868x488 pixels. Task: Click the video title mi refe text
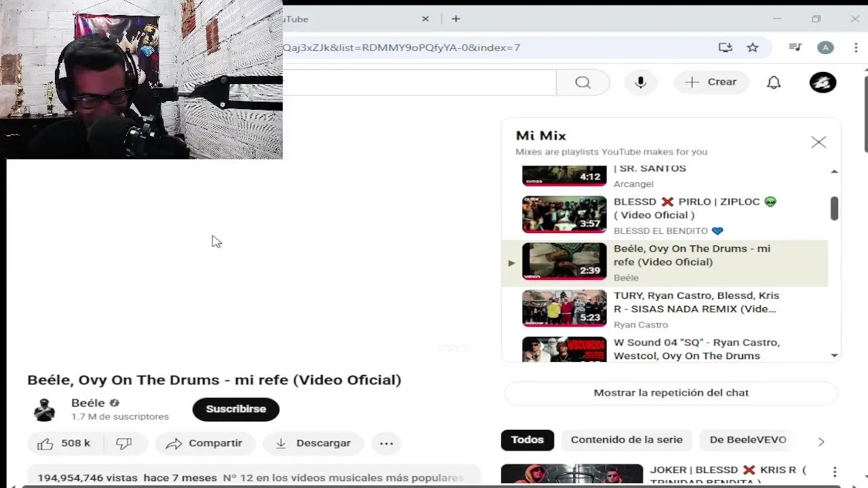pos(214,380)
